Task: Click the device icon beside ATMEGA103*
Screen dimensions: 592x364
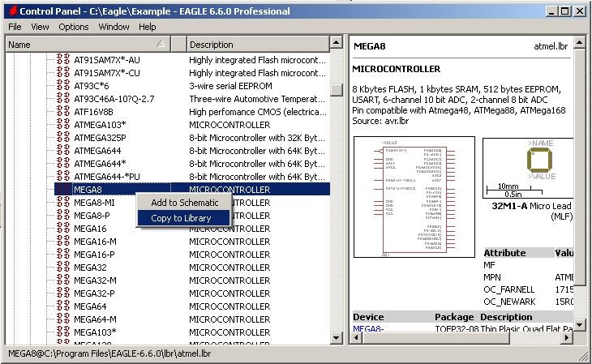Action: tap(63, 124)
